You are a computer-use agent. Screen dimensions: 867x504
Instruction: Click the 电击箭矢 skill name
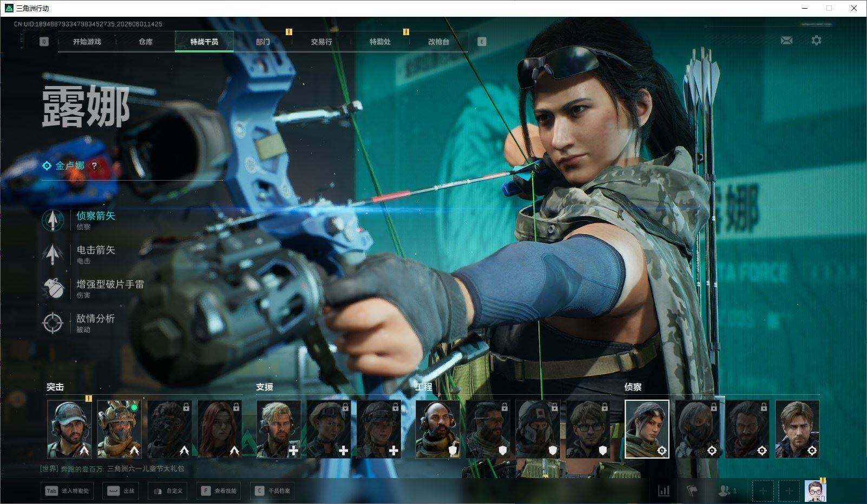click(96, 250)
